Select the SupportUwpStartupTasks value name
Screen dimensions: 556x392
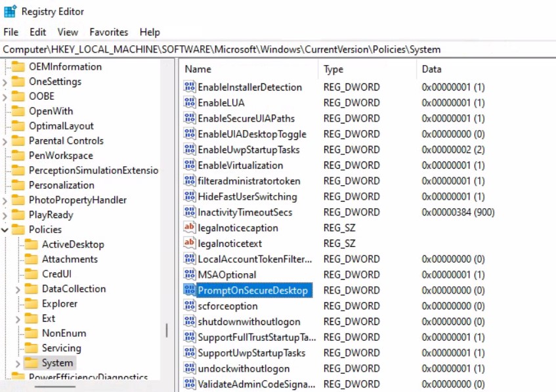[251, 353]
